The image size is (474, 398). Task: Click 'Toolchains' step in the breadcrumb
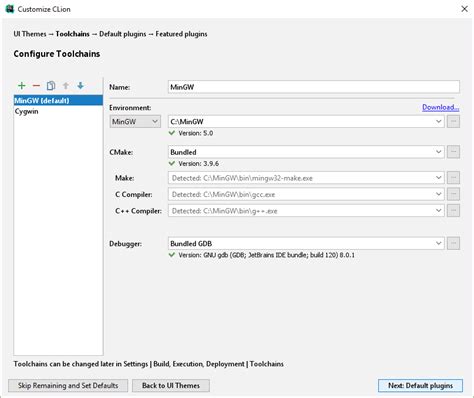coord(73,34)
